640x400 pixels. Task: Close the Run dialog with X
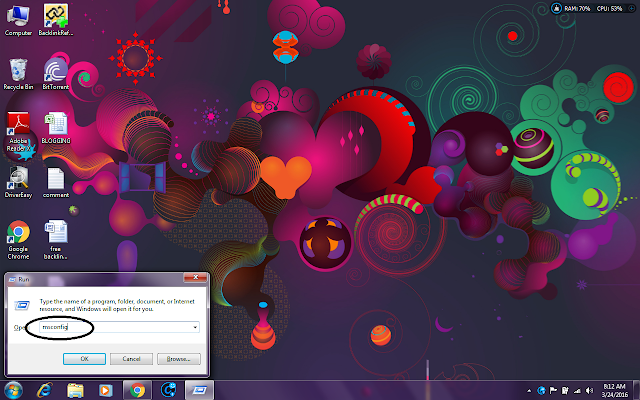[195, 277]
